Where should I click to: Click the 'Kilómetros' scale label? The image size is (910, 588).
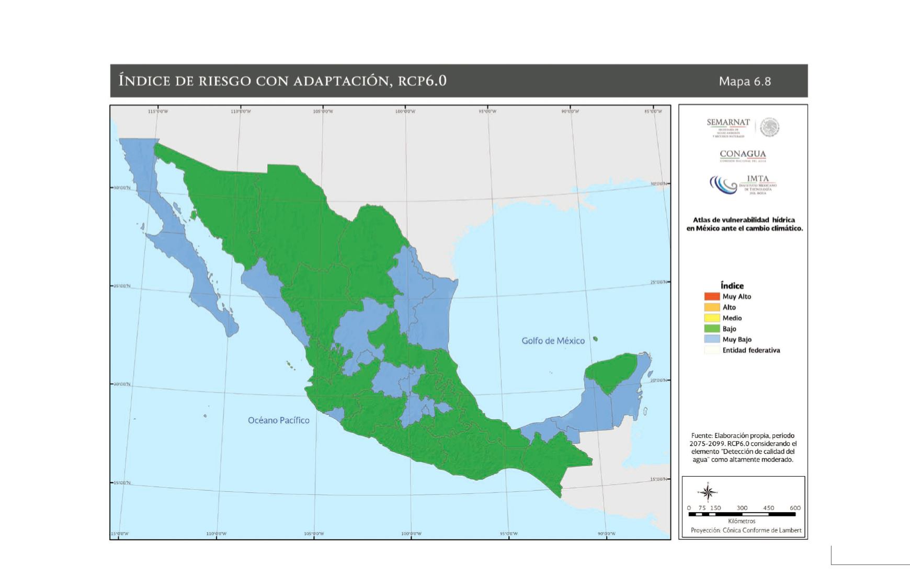[742, 521]
